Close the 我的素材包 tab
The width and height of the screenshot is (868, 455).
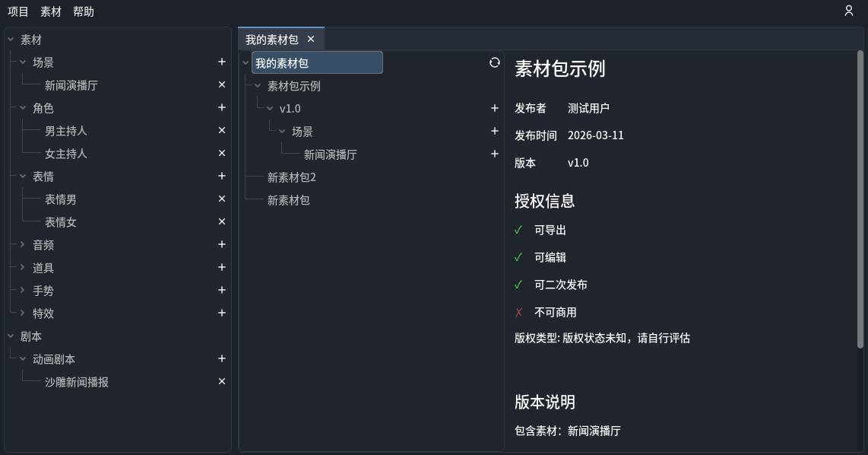click(311, 39)
